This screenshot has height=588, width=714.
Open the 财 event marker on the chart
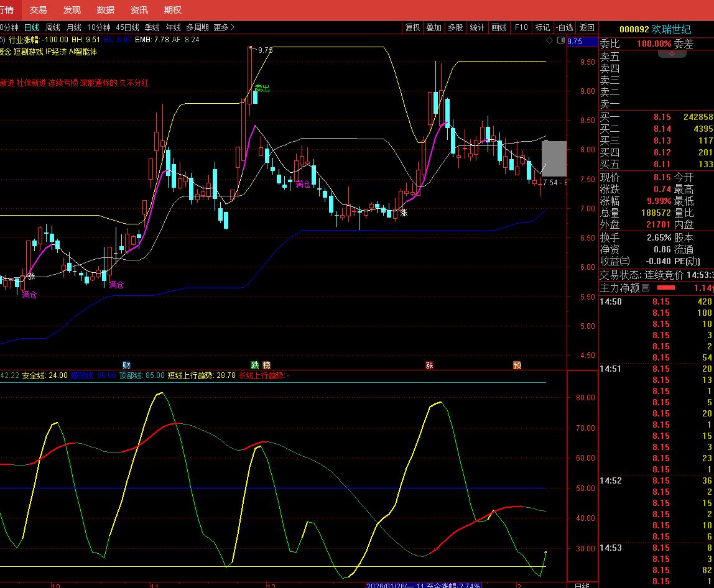126,365
